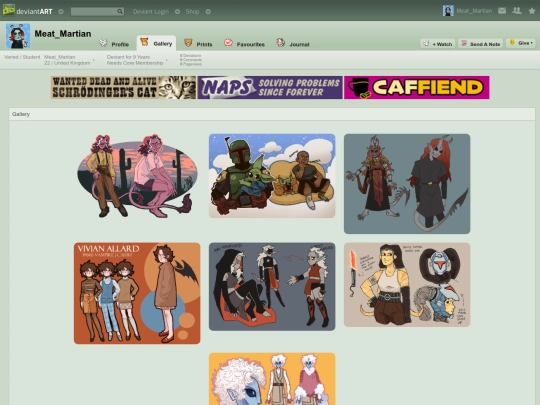Screen dimensions: 540x405
Task: Open the white-haired warrior on grey-blue background artwork
Action: (272, 287)
